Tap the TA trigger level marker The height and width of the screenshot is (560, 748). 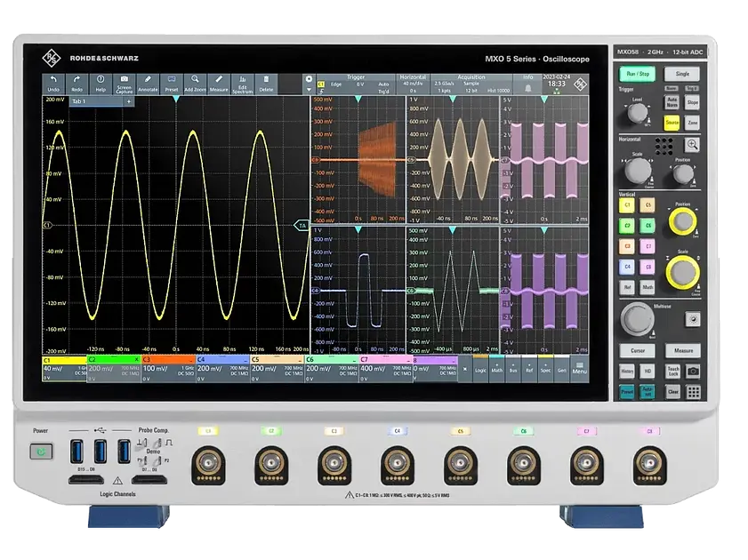tap(301, 226)
